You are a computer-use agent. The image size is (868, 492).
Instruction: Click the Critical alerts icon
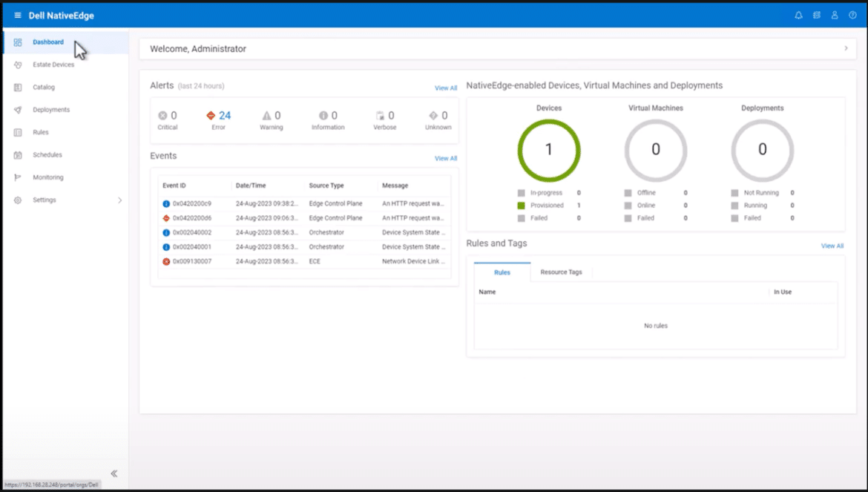click(x=162, y=116)
